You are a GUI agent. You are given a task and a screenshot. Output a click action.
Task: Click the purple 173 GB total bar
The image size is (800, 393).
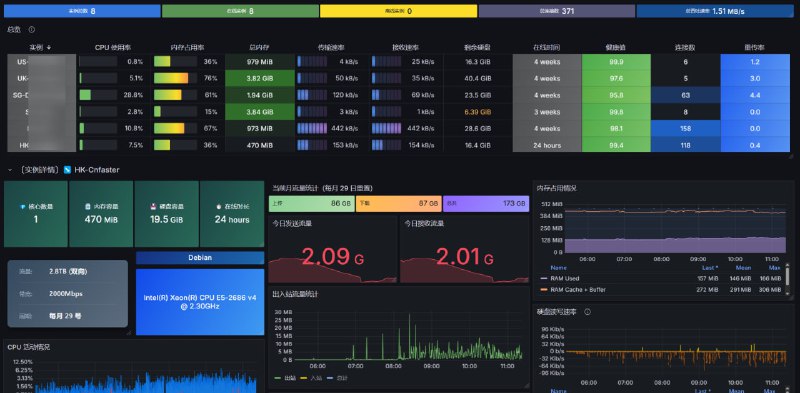[x=486, y=203]
